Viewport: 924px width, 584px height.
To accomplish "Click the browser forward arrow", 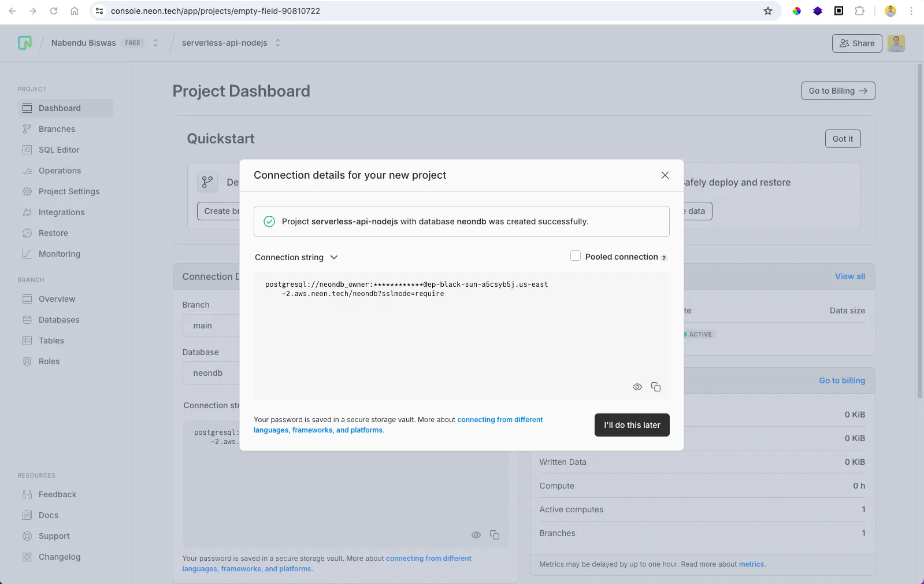I will pyautogui.click(x=33, y=11).
